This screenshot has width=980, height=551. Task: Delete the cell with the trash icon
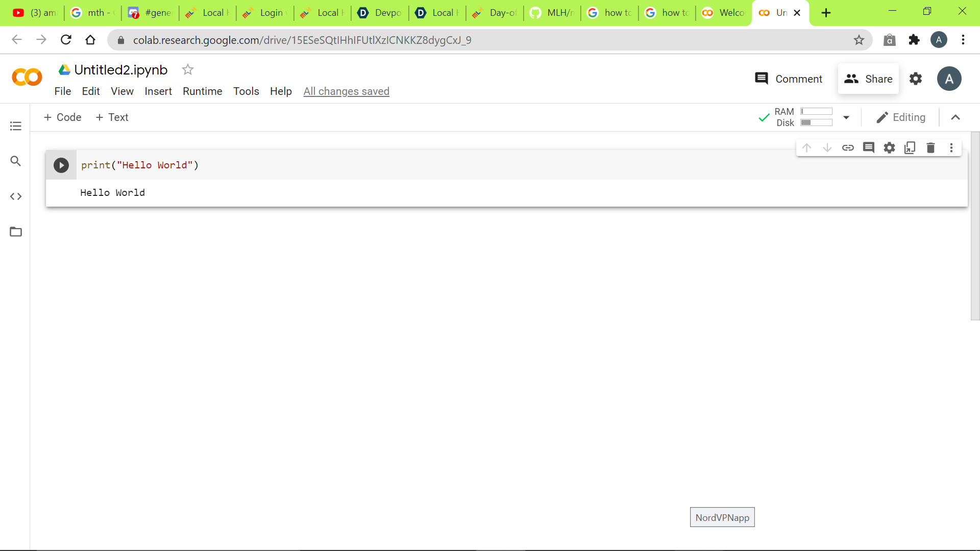point(930,148)
